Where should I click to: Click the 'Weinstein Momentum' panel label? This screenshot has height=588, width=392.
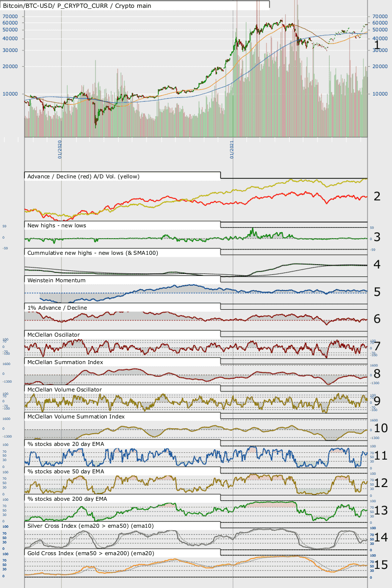click(x=57, y=280)
